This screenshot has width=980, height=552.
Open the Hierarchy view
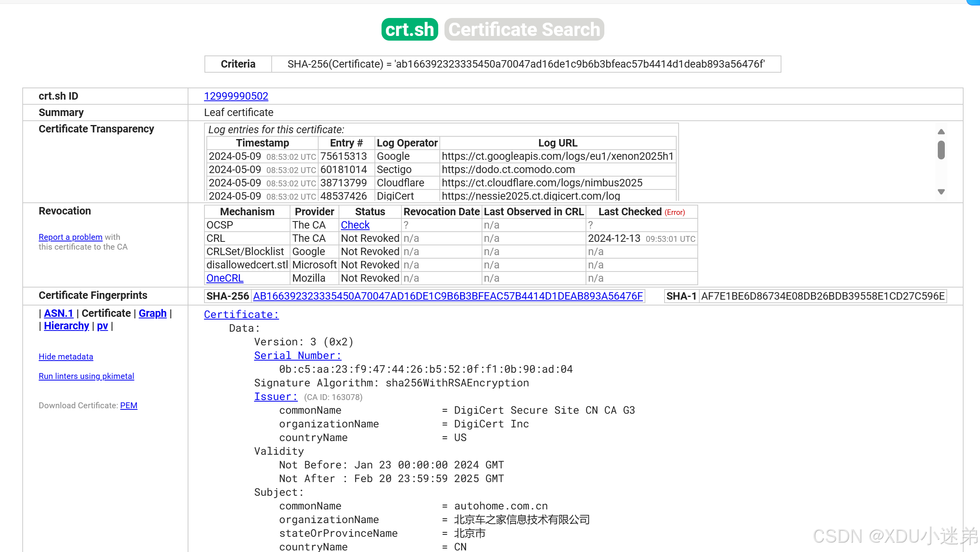point(66,326)
